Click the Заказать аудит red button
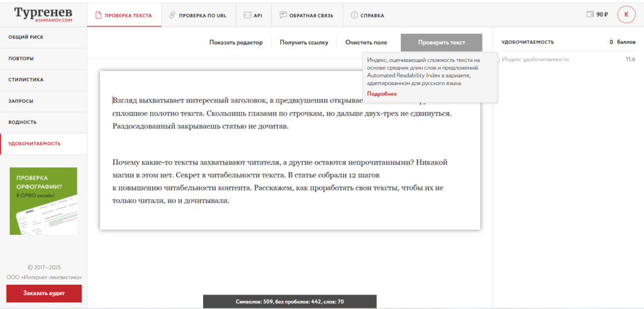The height and width of the screenshot is (309, 644). tap(44, 293)
